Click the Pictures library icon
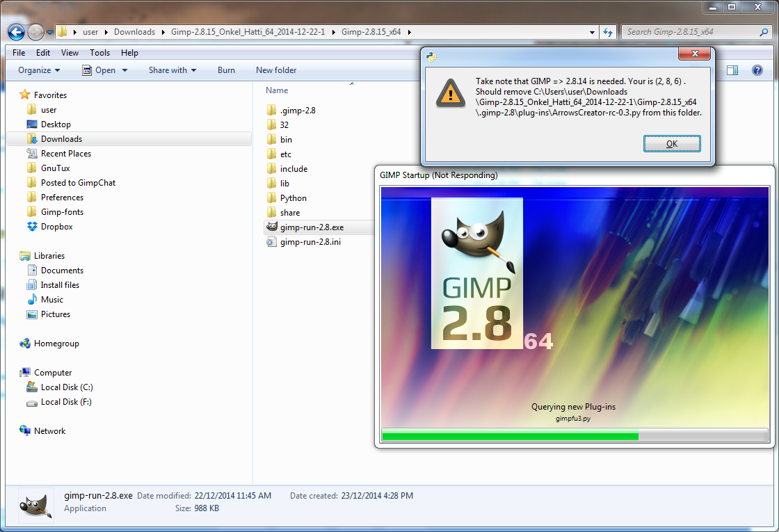Viewport: 779px width, 532px height. click(32, 314)
